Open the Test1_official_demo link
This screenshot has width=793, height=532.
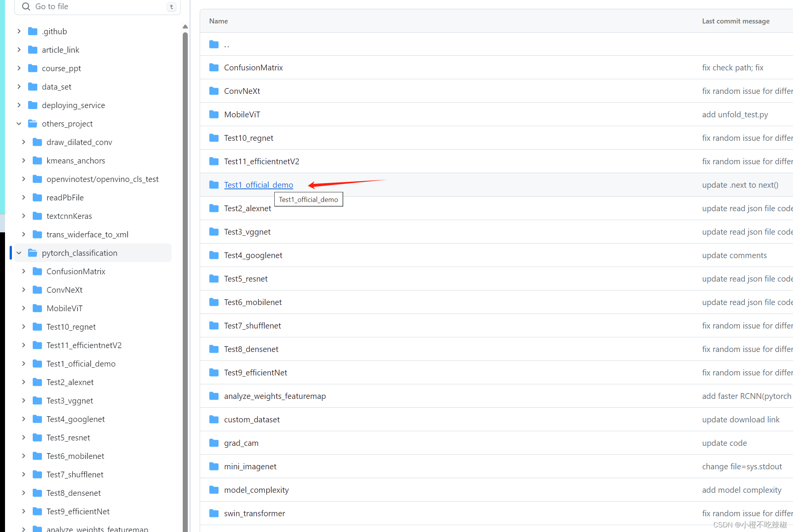(x=258, y=185)
